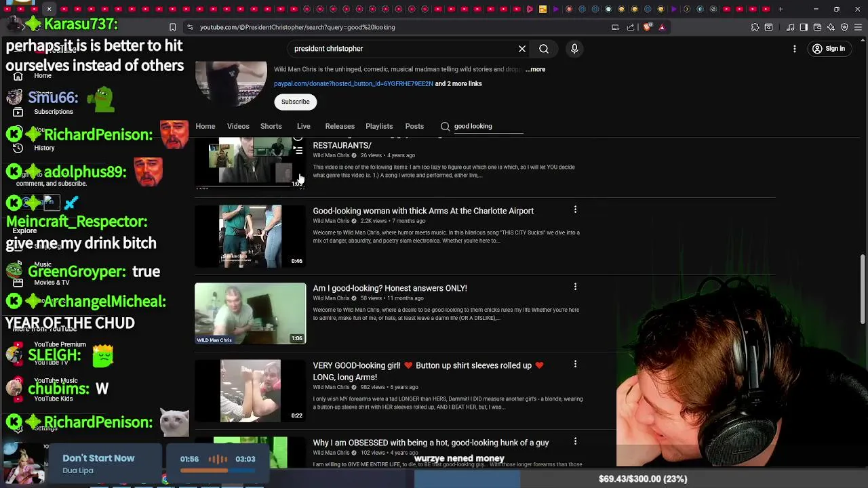Open the Leo AI sparkle icon
Screen dimensions: 868x488
(831, 27)
